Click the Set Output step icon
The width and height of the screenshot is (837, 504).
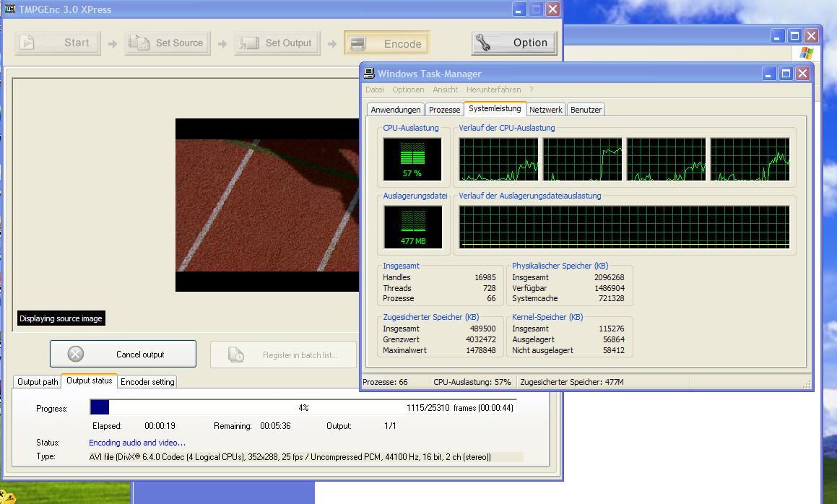tap(248, 43)
